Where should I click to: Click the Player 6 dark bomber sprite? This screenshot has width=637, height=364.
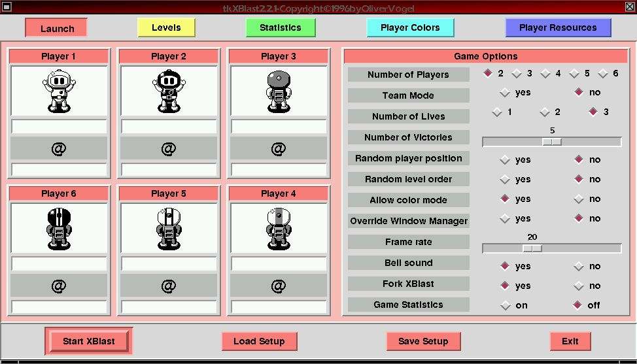pyautogui.click(x=59, y=229)
